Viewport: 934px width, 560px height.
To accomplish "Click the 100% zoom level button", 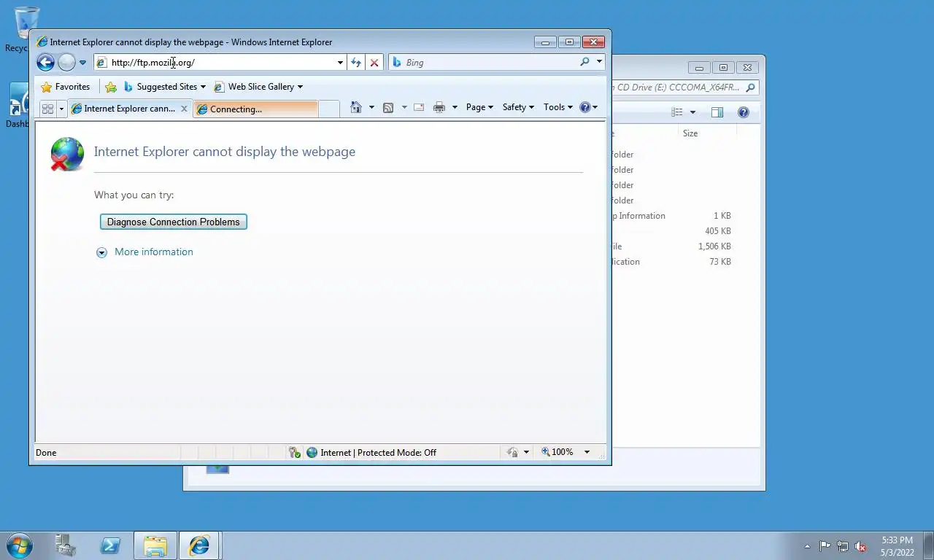I will click(x=557, y=452).
